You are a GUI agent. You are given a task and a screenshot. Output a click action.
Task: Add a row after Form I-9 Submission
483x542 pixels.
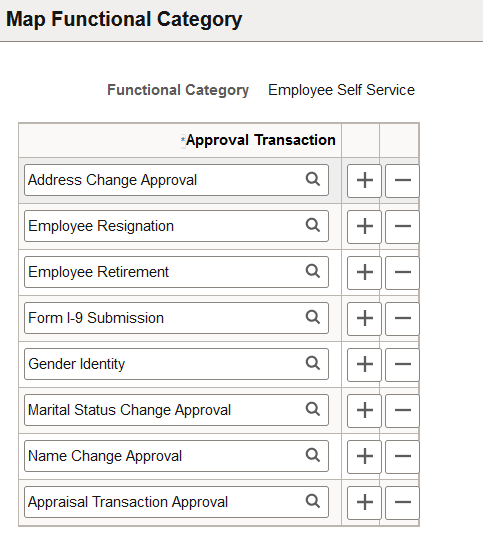[x=364, y=319]
